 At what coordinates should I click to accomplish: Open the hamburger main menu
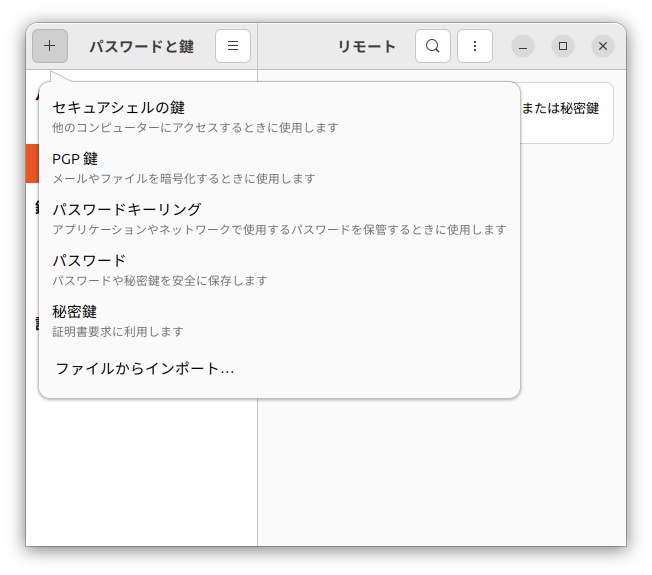[x=232, y=46]
